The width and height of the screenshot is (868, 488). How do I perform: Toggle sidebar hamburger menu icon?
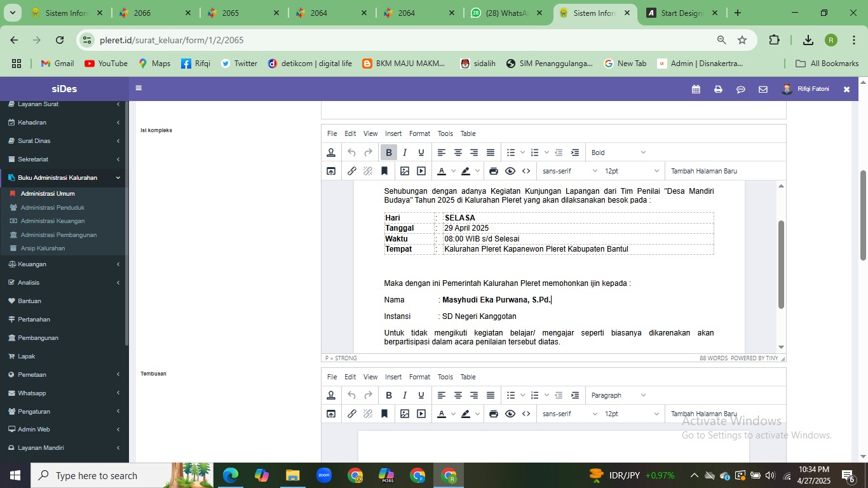tap(139, 88)
